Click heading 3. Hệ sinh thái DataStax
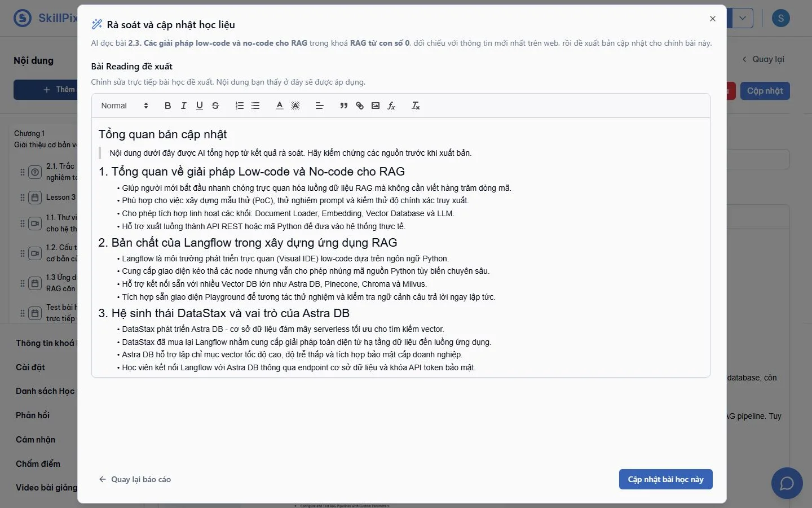 coord(224,313)
